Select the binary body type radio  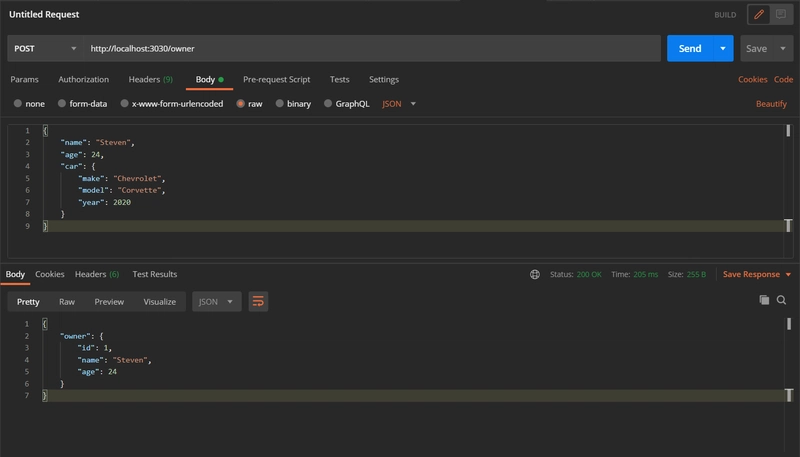280,104
